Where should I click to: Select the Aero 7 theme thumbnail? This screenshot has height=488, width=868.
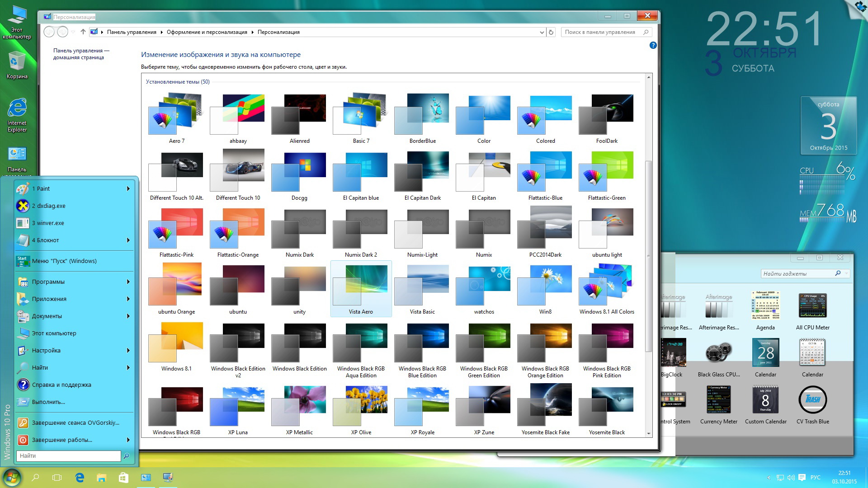point(176,114)
